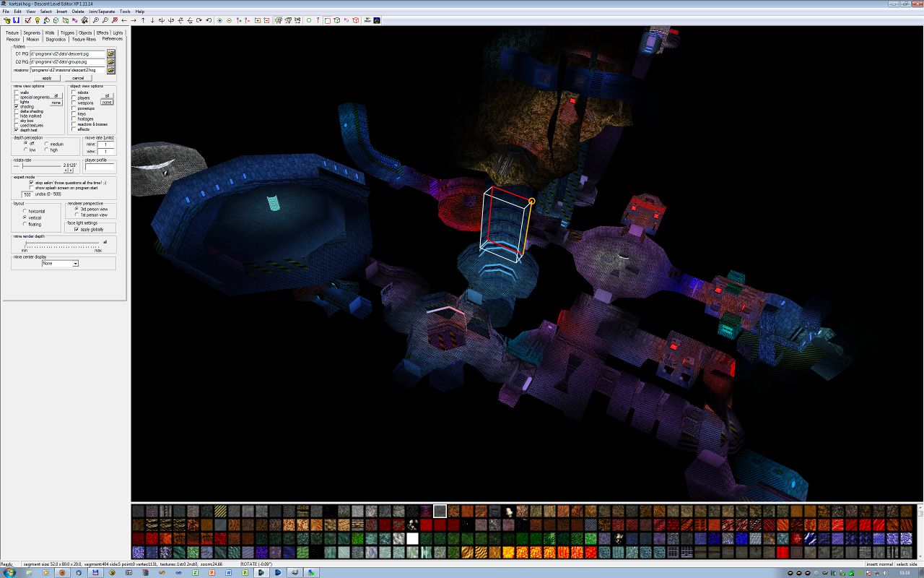Pan view with the down arrow icon
The height and width of the screenshot is (578, 924).
pyautogui.click(x=152, y=20)
